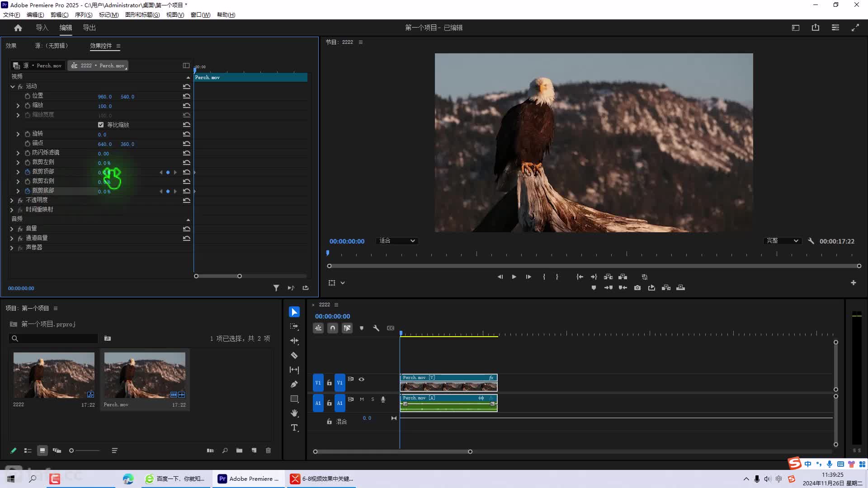Select the Hand tool
This screenshot has width=868, height=488.
click(x=294, y=413)
